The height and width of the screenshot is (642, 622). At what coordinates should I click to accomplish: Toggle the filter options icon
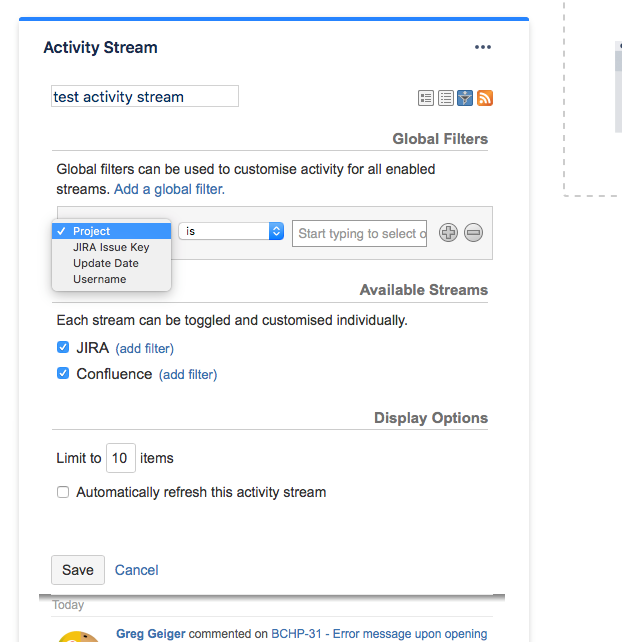click(x=465, y=98)
